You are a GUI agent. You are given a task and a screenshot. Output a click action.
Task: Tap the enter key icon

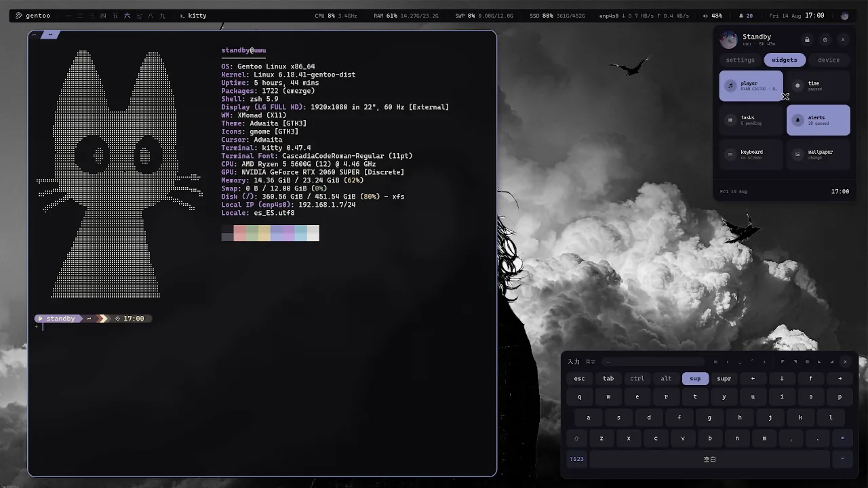point(843,459)
